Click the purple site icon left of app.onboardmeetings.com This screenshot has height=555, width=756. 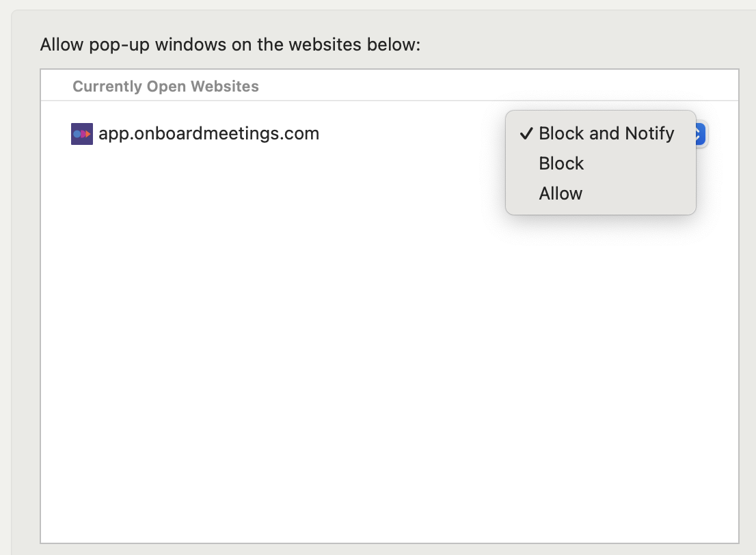pos(81,133)
